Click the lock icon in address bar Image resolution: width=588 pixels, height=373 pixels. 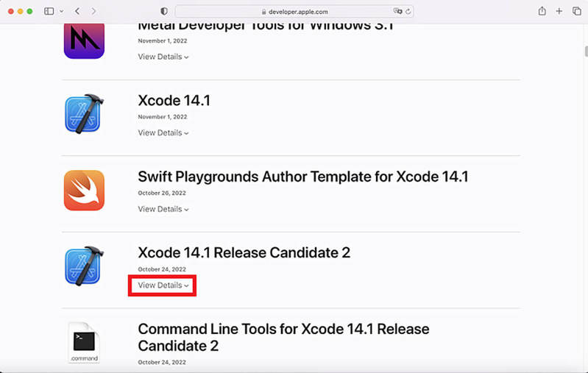tap(263, 12)
